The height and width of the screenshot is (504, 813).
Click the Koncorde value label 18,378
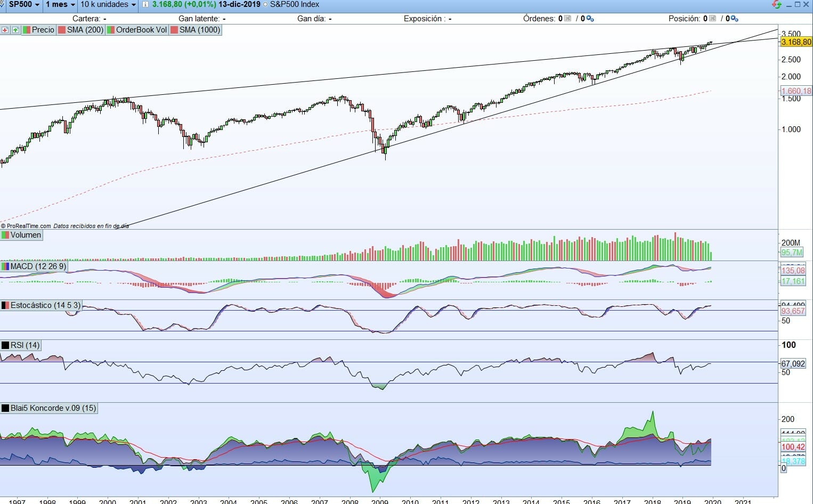tap(793, 461)
